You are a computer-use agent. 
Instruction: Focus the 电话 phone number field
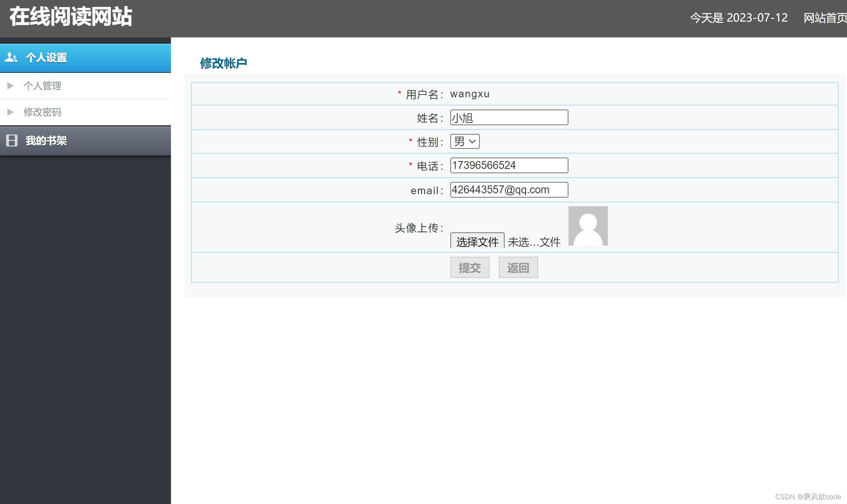pyautogui.click(x=509, y=165)
